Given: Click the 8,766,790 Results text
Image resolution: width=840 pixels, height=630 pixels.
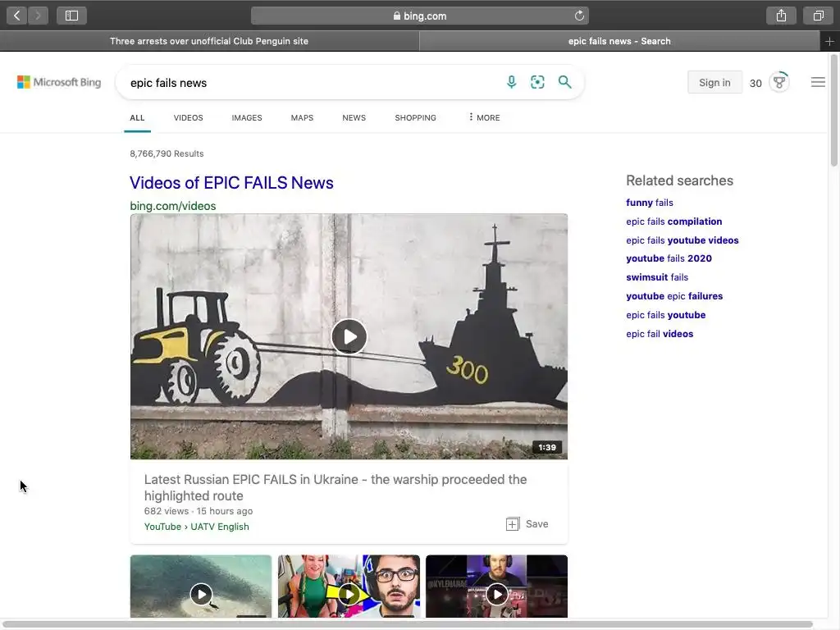Looking at the screenshot, I should [x=167, y=153].
